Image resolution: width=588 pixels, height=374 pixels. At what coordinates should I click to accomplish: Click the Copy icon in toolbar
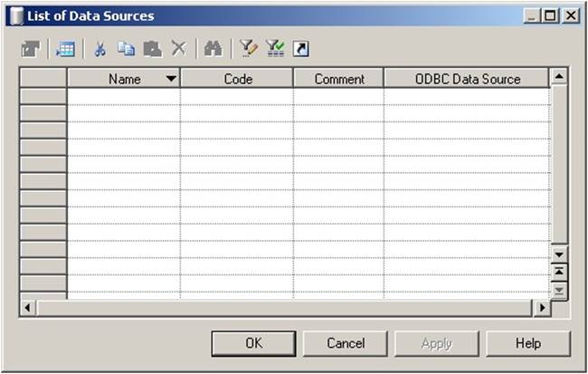[x=127, y=49]
